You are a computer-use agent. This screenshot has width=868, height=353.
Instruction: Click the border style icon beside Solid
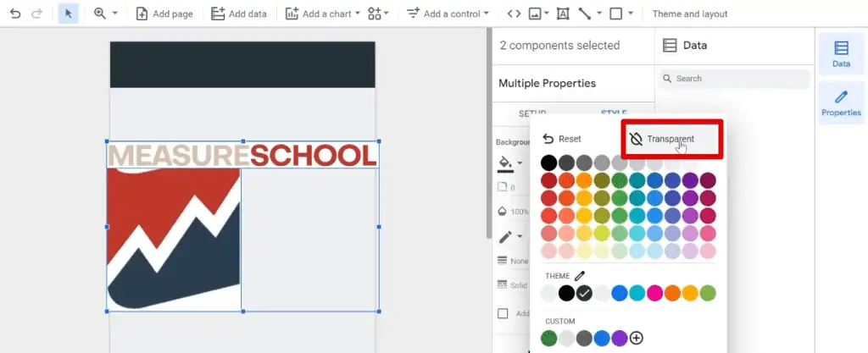pos(502,284)
